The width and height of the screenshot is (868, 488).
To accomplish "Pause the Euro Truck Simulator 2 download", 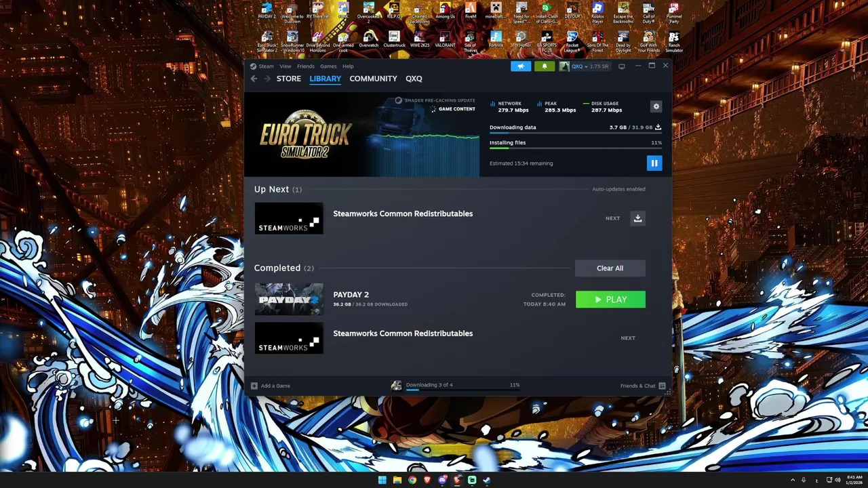I will [x=654, y=163].
